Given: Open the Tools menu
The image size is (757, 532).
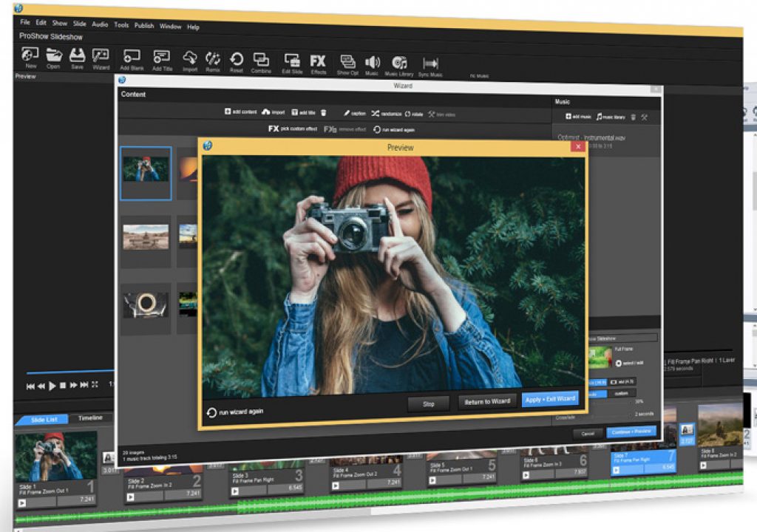Looking at the screenshot, I should 122,24.
